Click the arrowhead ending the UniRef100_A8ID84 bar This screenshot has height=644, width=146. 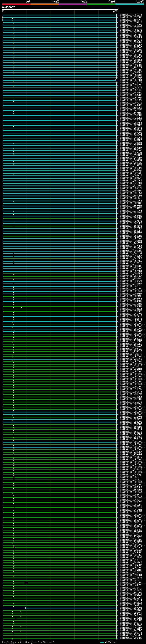117,15
